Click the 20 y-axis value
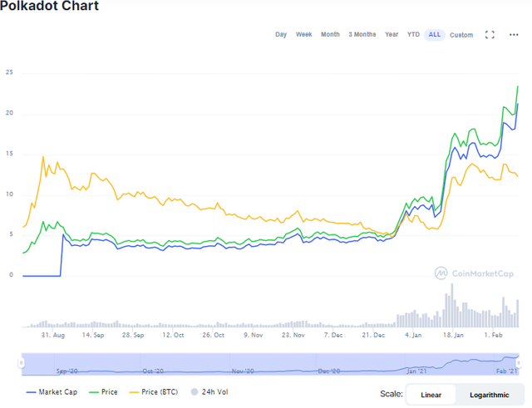The width and height of the screenshot is (532, 408). pyautogui.click(x=9, y=113)
